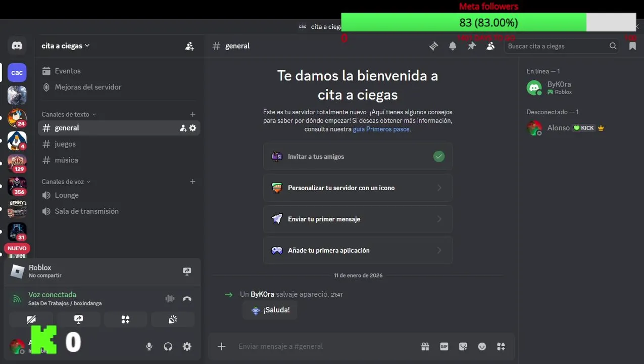Viewport: 644px width, 364px height.
Task: Click 'Voz conectada' connection status
Action: point(52,295)
